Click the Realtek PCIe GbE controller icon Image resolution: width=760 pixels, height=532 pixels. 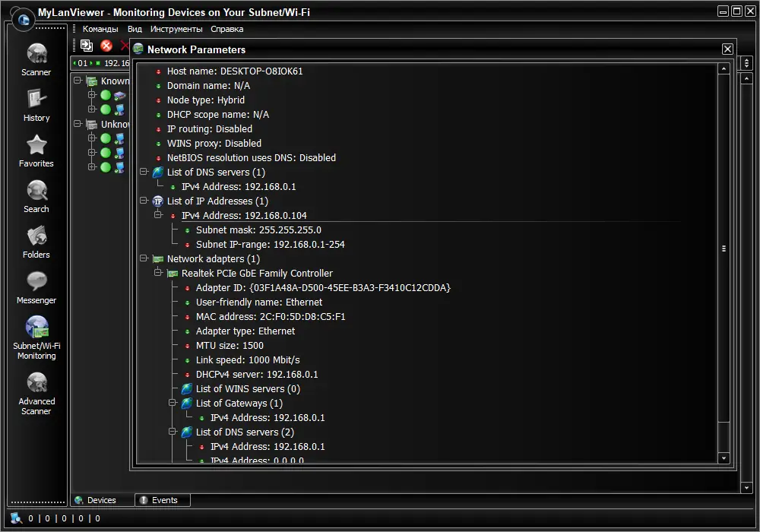[x=173, y=274]
